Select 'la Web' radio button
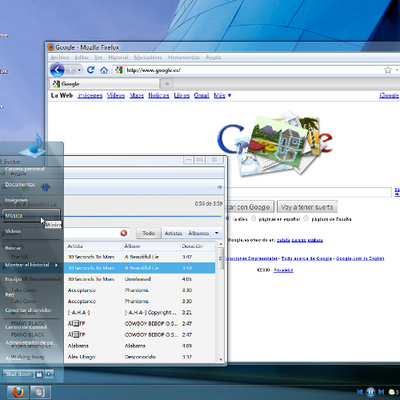The height and width of the screenshot is (400, 400). [228, 219]
